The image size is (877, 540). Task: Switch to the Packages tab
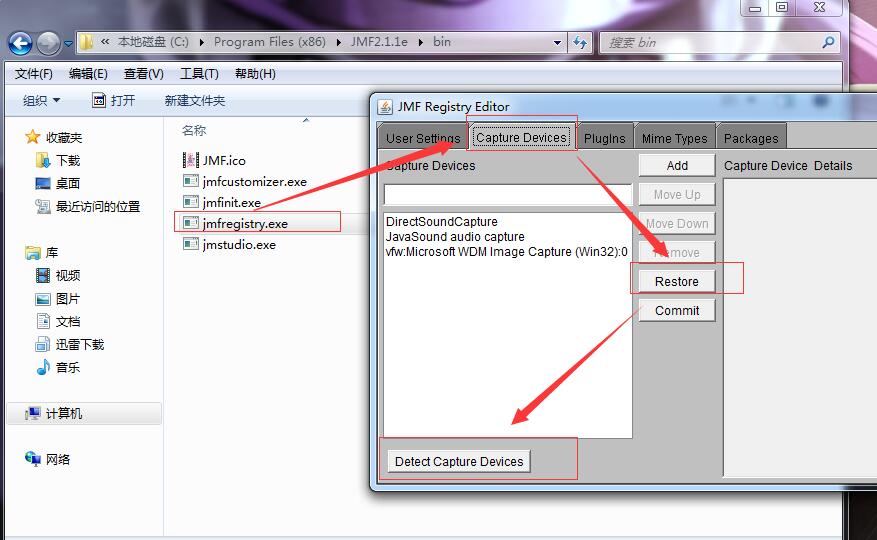[x=751, y=138]
